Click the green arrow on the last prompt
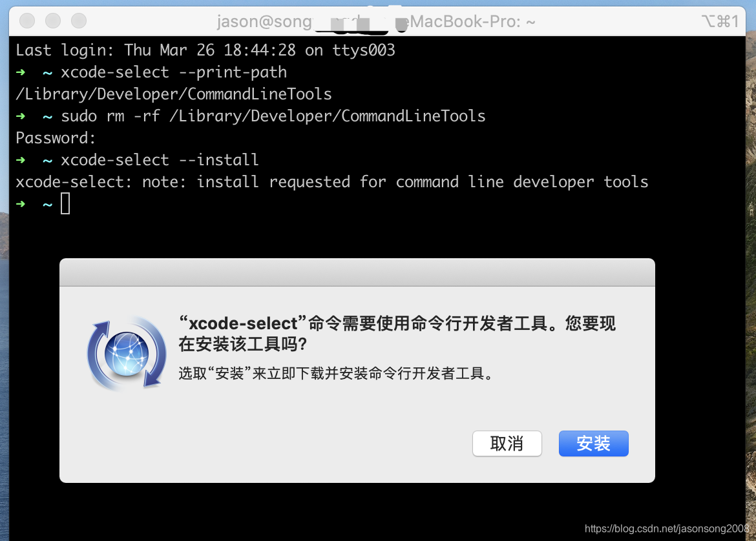This screenshot has width=756, height=541. click(20, 204)
